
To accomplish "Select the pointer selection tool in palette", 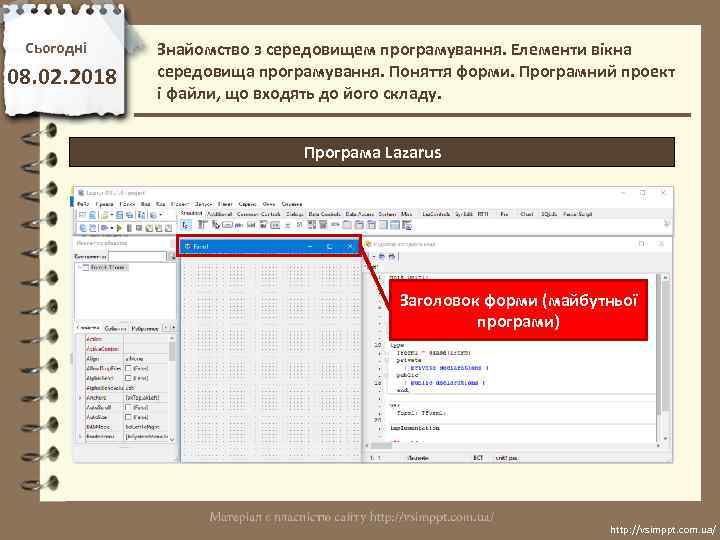I will coord(185,225).
